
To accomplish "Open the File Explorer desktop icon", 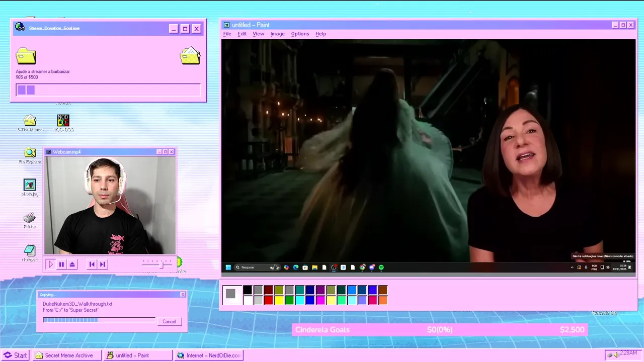I will [x=30, y=156].
